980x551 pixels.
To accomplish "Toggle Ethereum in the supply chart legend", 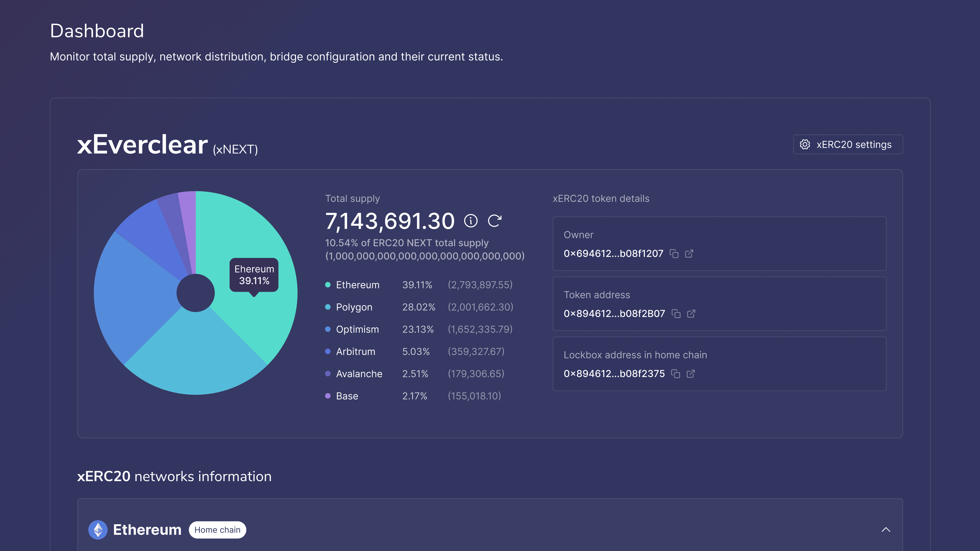I will point(358,284).
